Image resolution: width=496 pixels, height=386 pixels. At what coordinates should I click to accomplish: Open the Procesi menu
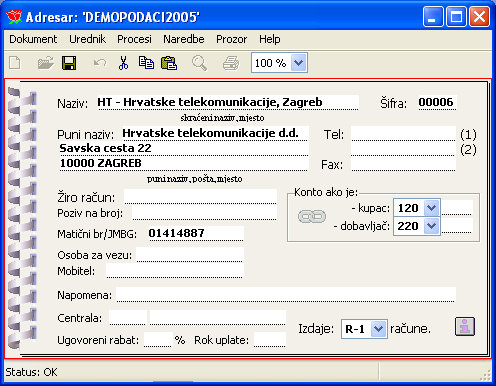pos(134,39)
